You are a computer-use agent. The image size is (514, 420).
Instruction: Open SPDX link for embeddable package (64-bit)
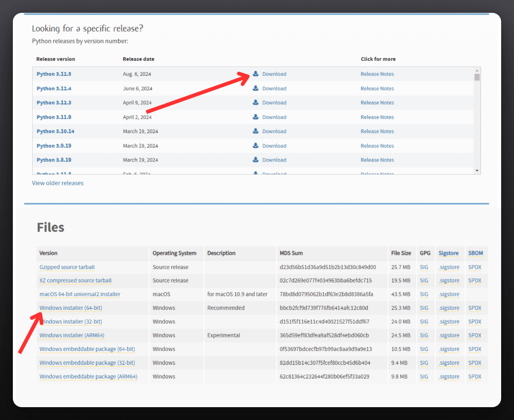pos(475,349)
